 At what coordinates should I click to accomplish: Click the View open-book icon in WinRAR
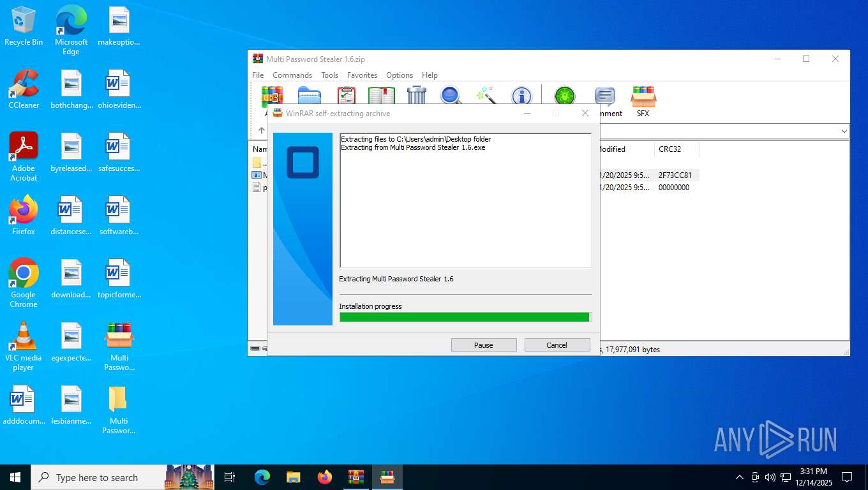[x=382, y=96]
